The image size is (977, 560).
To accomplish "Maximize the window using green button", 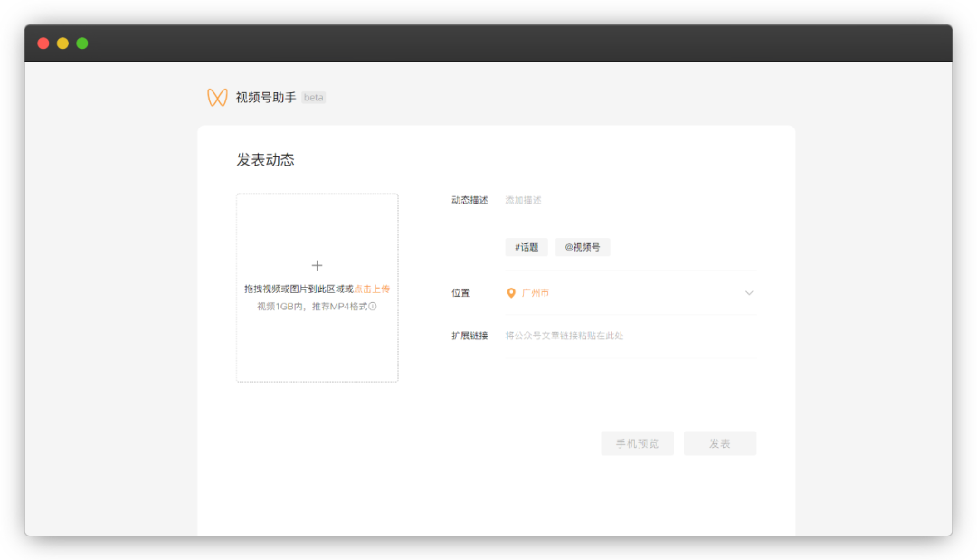I will point(82,43).
